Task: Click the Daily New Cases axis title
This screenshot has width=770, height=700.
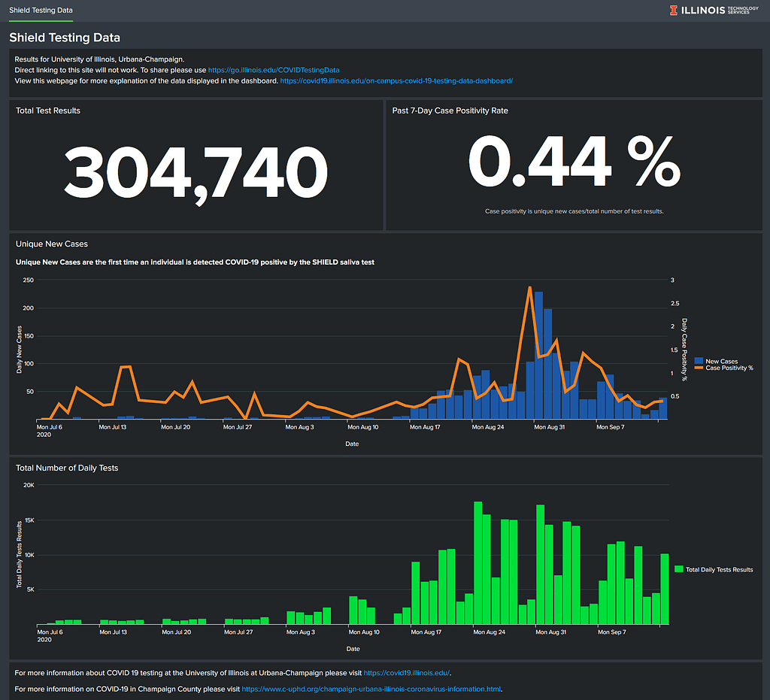Action: [x=19, y=350]
